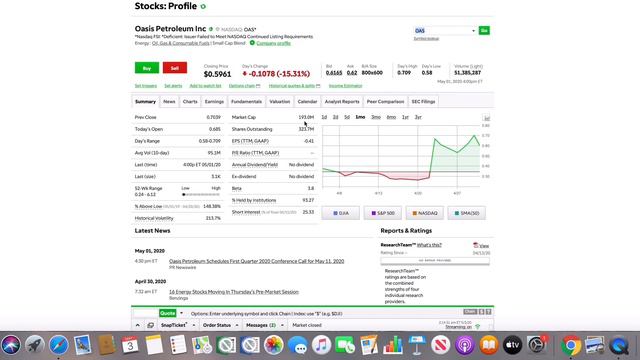Viewport: 640px width, 360px height.
Task: Switch to the Charts tab
Action: (x=190, y=102)
